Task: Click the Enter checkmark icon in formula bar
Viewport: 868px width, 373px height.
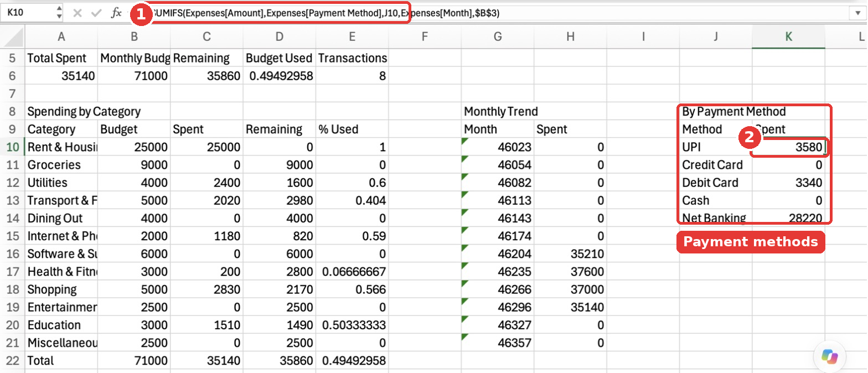Action: click(96, 13)
